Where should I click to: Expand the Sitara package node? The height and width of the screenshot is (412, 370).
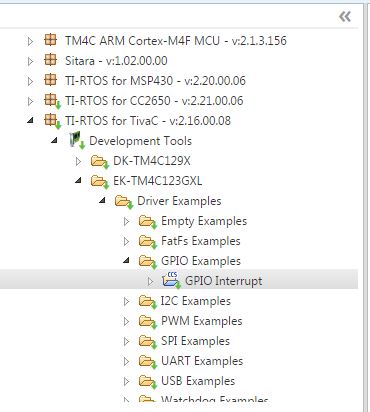point(30,61)
